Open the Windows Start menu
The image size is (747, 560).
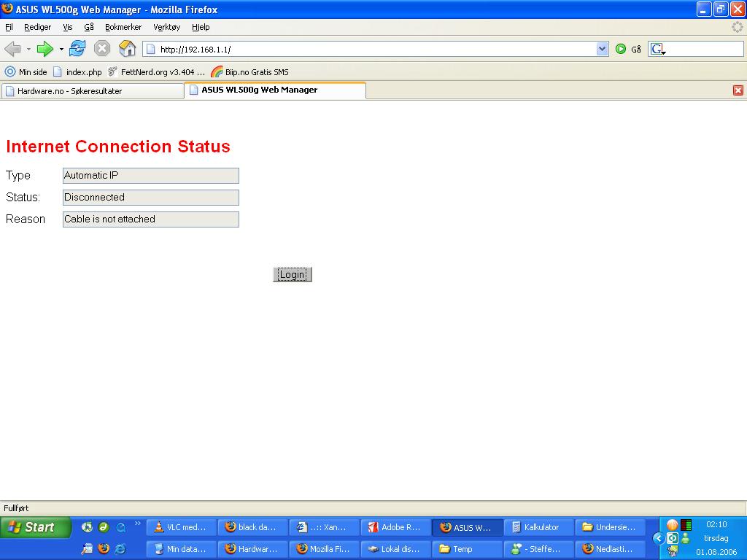coord(35,527)
